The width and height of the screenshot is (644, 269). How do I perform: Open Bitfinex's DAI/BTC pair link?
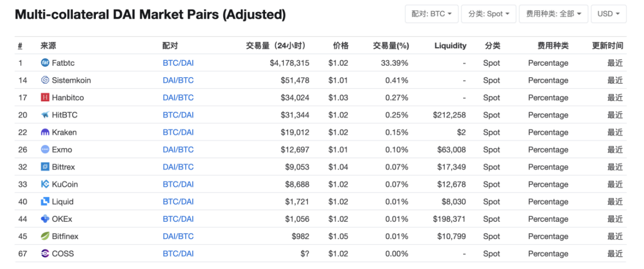coord(179,236)
